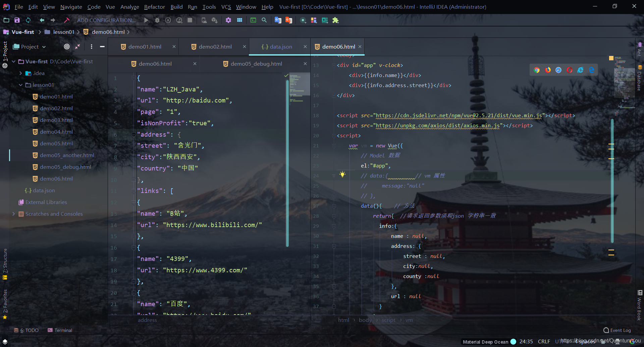
Task: Fold the address object at line 6
Action: (x=133, y=134)
